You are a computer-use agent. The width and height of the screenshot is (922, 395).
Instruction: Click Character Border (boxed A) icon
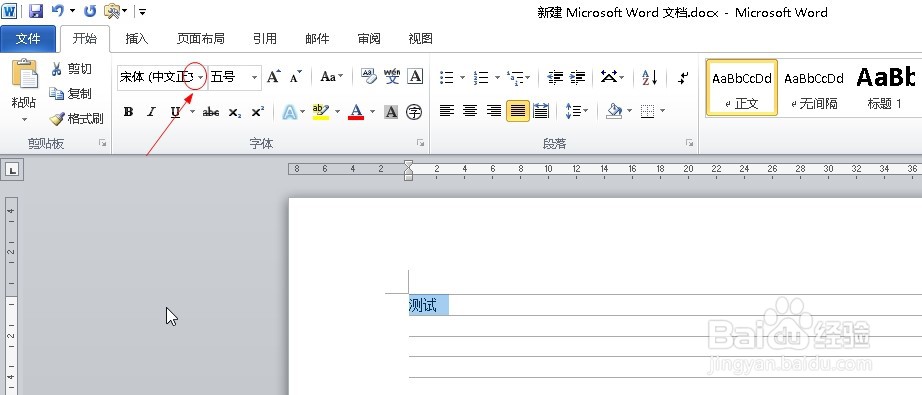point(415,76)
